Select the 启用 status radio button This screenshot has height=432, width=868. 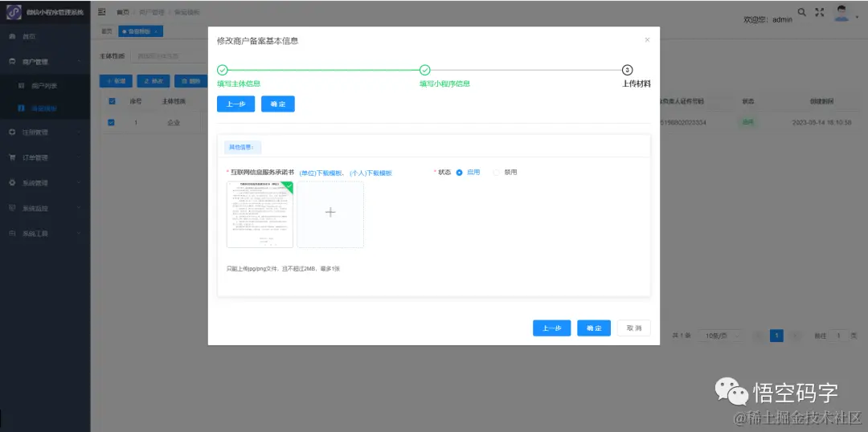[459, 173]
